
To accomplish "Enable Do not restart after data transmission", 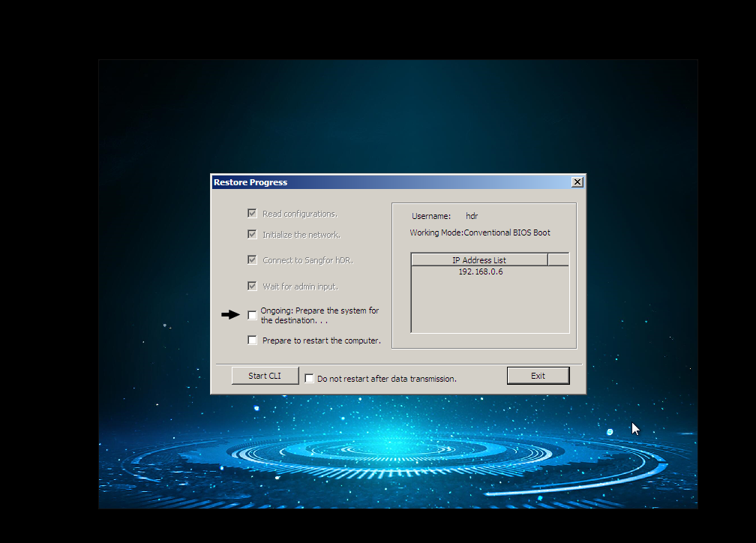I will pos(310,378).
